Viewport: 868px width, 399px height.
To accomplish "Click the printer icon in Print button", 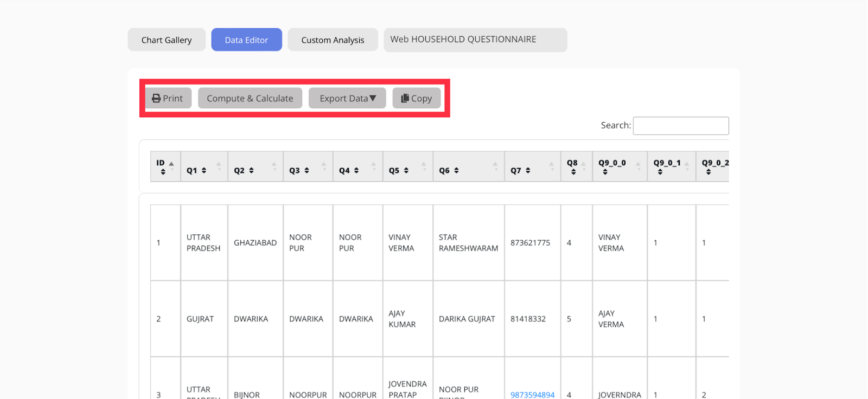I will [156, 98].
